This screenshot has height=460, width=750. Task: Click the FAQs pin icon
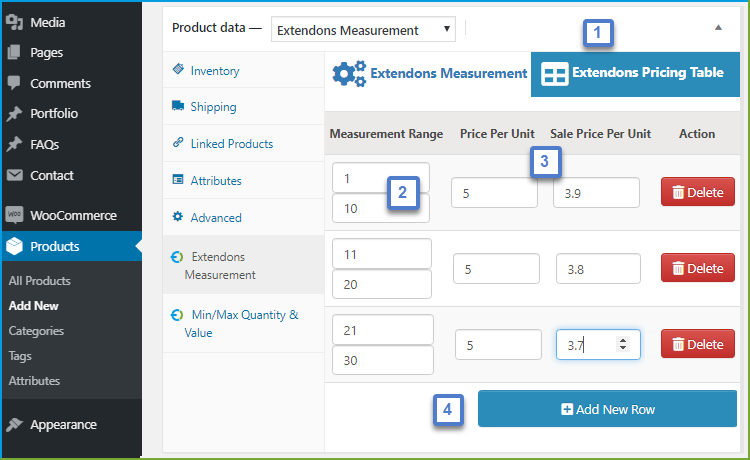(14, 144)
